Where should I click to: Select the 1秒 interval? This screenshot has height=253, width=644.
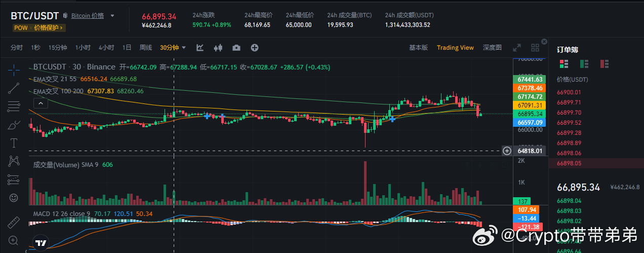[x=35, y=48]
